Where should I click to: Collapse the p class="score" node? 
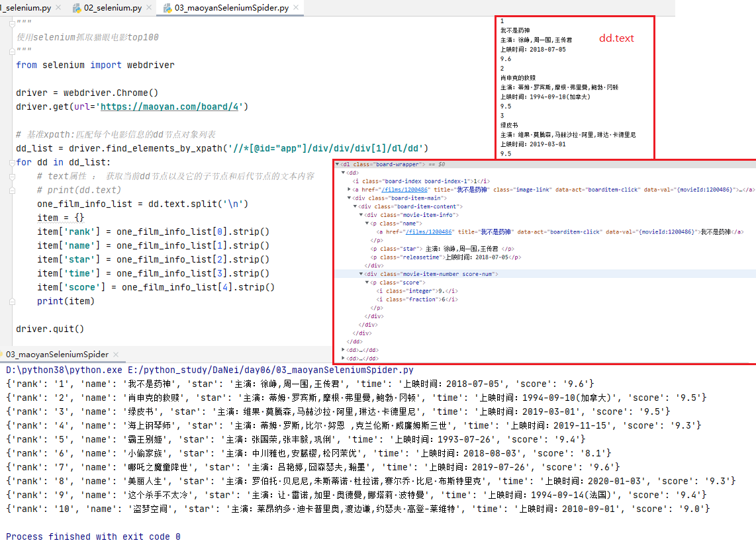[367, 282]
